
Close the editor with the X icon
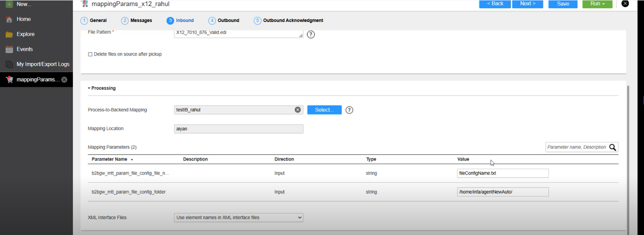(625, 4)
